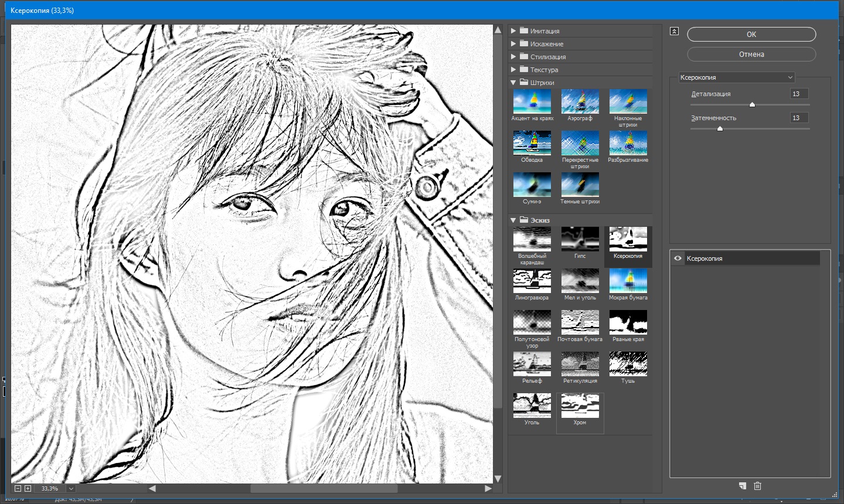Open the zoom percentage dropdown
The width and height of the screenshot is (844, 504).
click(71, 488)
